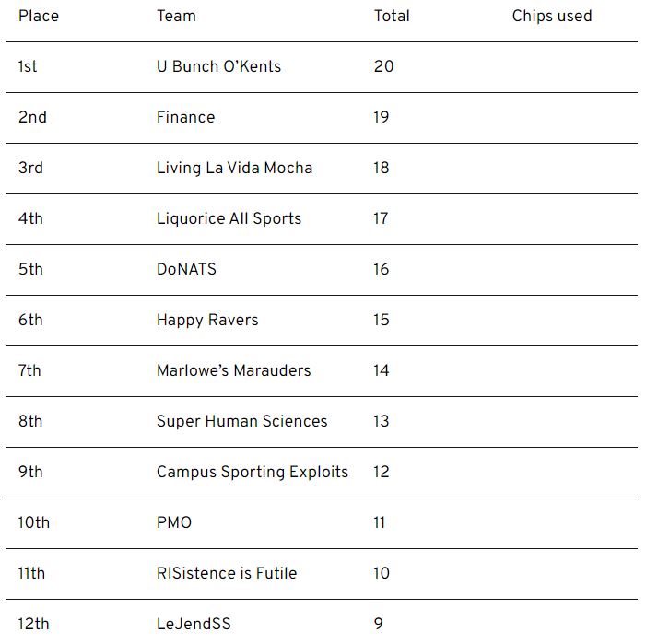
Task: Click on Happy Ravers team name
Action: pos(207,320)
